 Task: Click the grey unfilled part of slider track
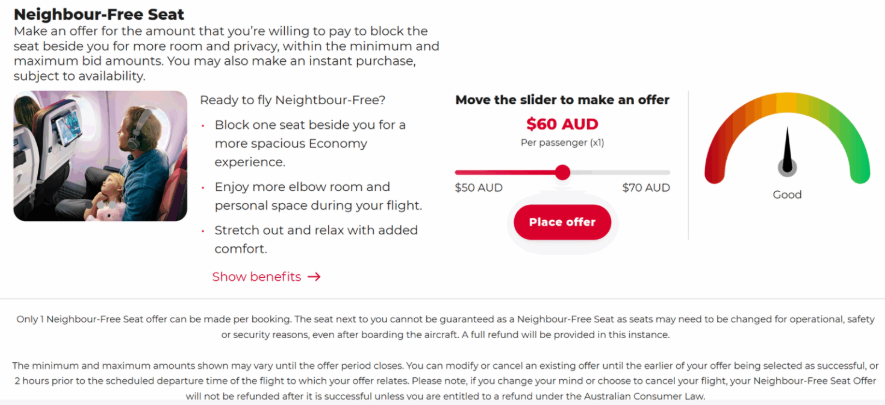point(620,172)
